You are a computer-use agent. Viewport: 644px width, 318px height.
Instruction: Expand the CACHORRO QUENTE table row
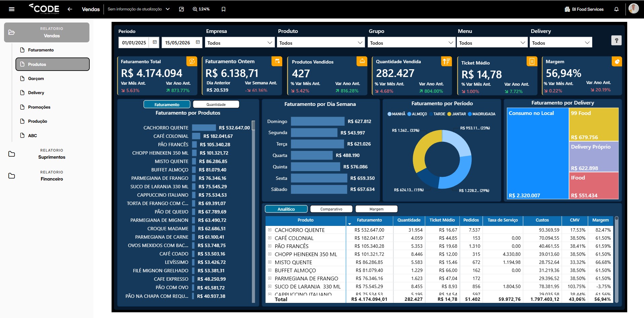[x=270, y=230]
